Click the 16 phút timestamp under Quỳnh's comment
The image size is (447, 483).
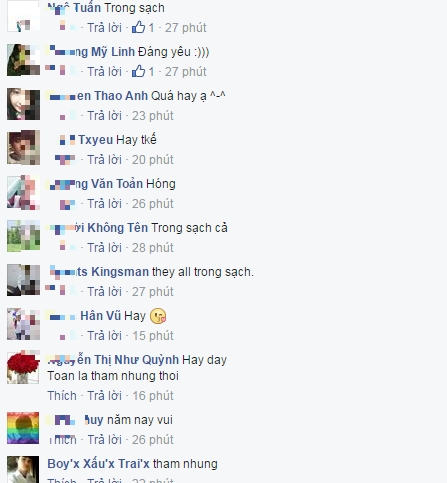tap(153, 396)
